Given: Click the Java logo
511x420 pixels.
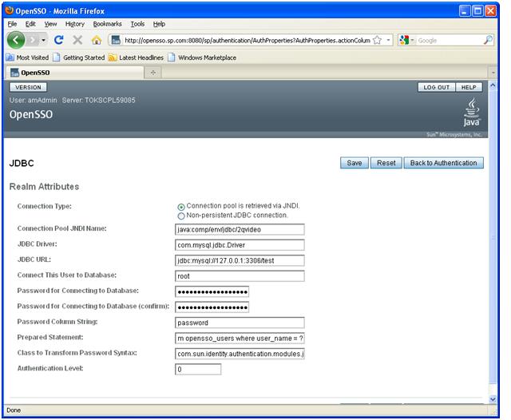Looking at the screenshot, I should tap(472, 113).
